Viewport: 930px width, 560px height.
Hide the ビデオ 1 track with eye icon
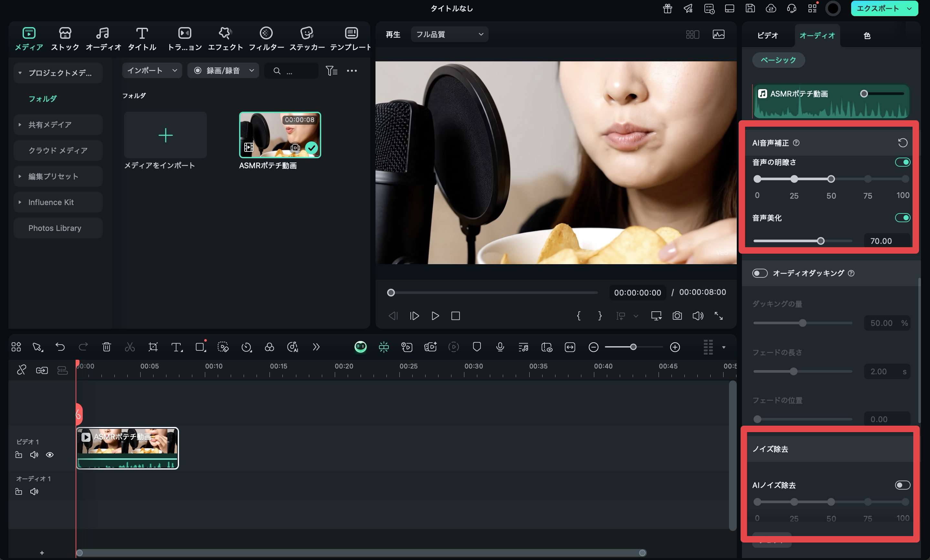click(x=49, y=454)
